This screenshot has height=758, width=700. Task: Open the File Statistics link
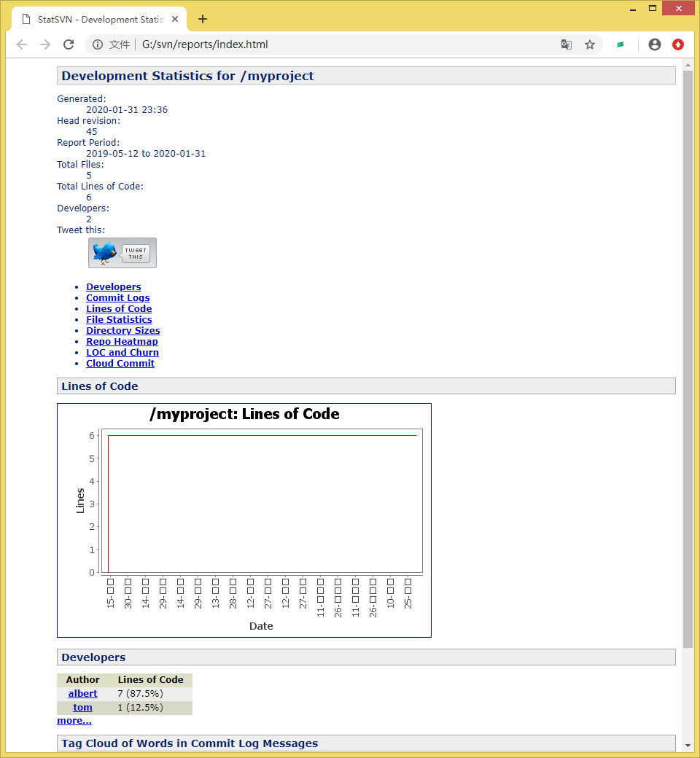click(119, 319)
